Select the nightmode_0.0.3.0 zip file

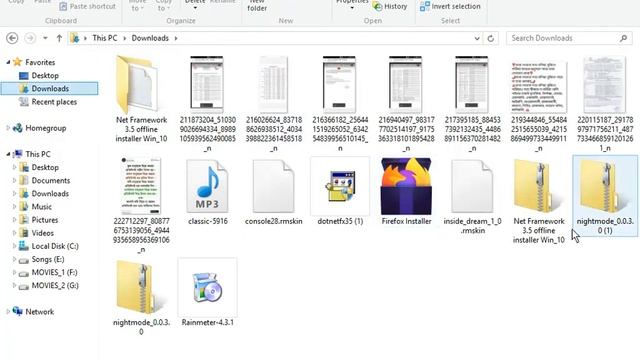(141, 298)
